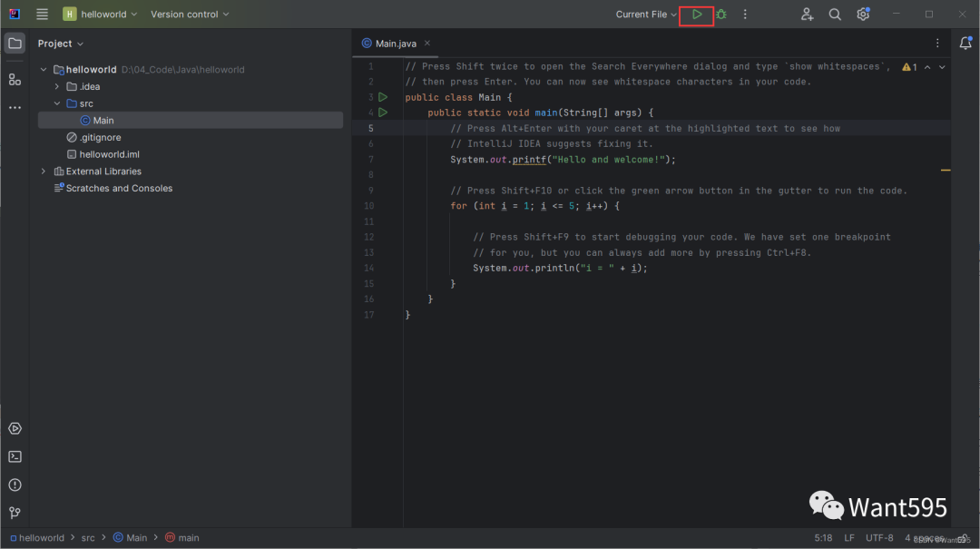Viewport: 980px width, 549px height.
Task: Open the helloworld project dropdown
Action: 100,14
